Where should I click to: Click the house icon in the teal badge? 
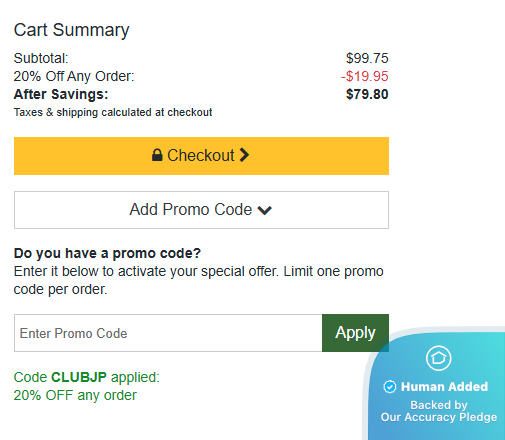(438, 358)
